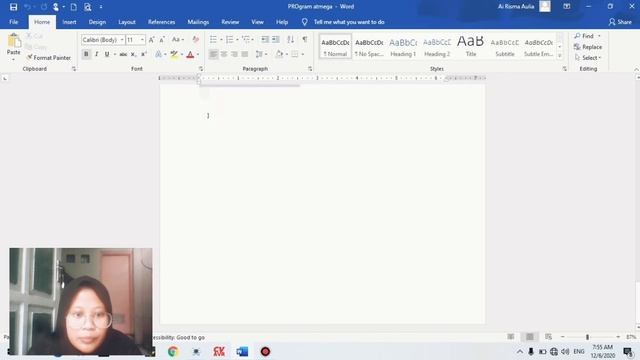
Task: Open the File menu
Action: (13, 22)
